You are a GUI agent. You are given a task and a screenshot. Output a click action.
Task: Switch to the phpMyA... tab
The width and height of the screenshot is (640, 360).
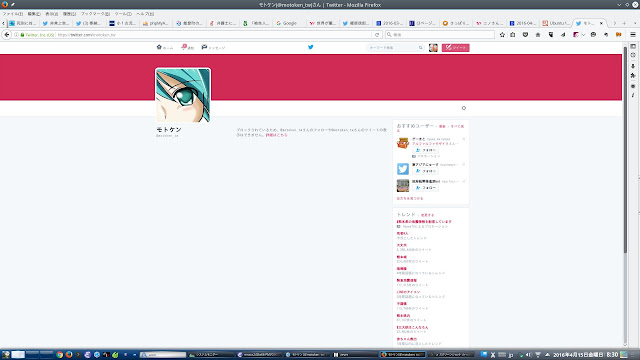(x=156, y=23)
